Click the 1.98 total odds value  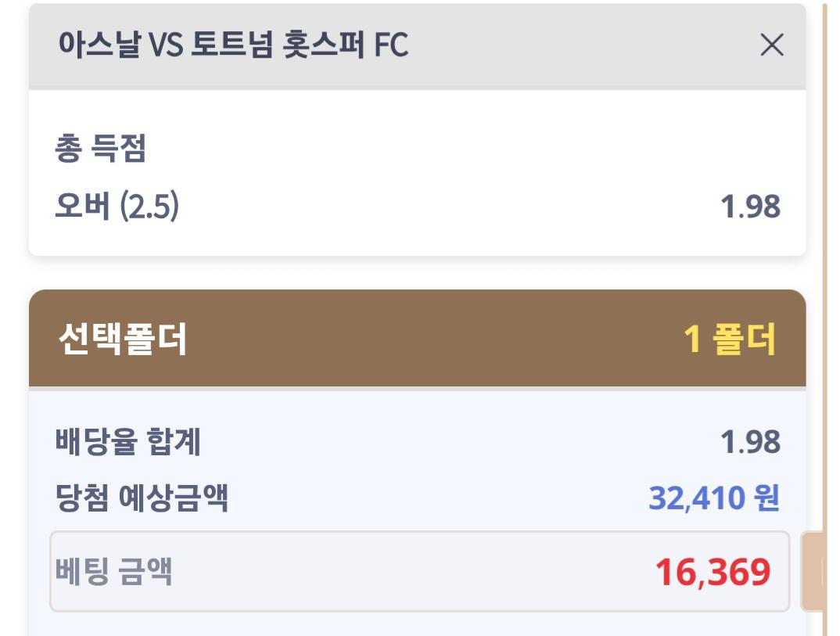750,442
